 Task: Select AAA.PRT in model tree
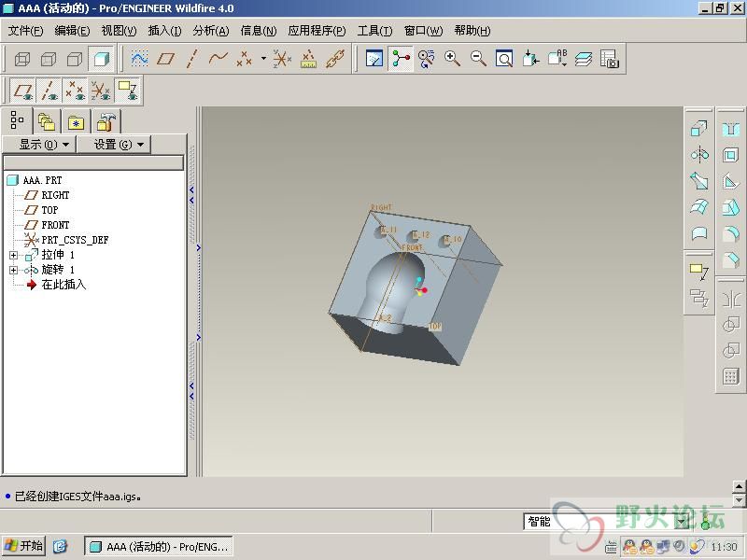pyautogui.click(x=42, y=180)
